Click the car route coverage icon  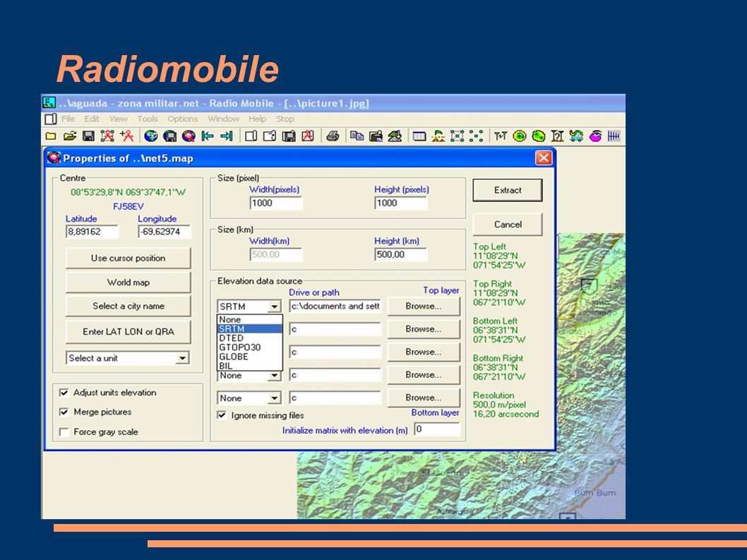pyautogui.click(x=576, y=136)
